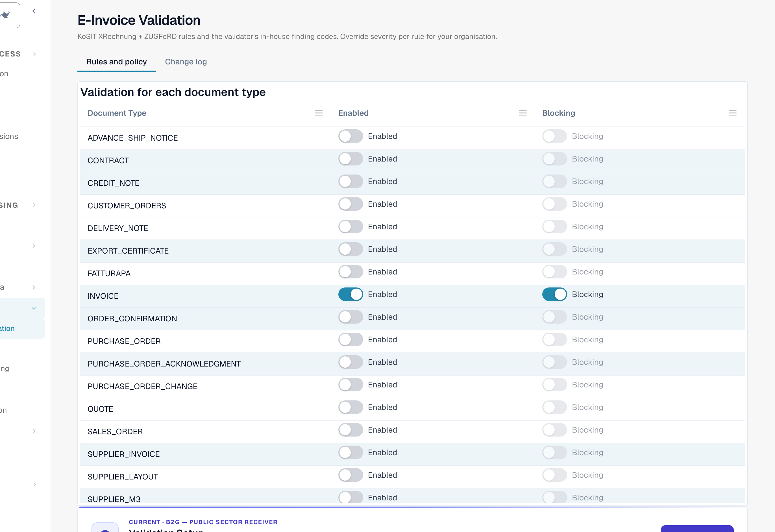This screenshot has width=775, height=532.
Task: Toggle Enabled for SALES_ORDER
Action: pyautogui.click(x=351, y=430)
